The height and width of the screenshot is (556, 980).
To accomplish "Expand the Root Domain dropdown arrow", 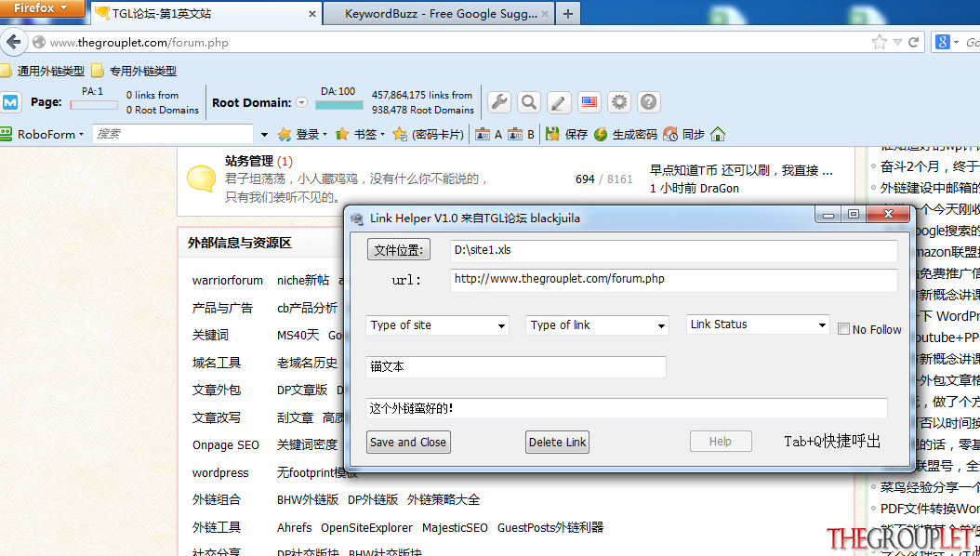I will coord(301,102).
